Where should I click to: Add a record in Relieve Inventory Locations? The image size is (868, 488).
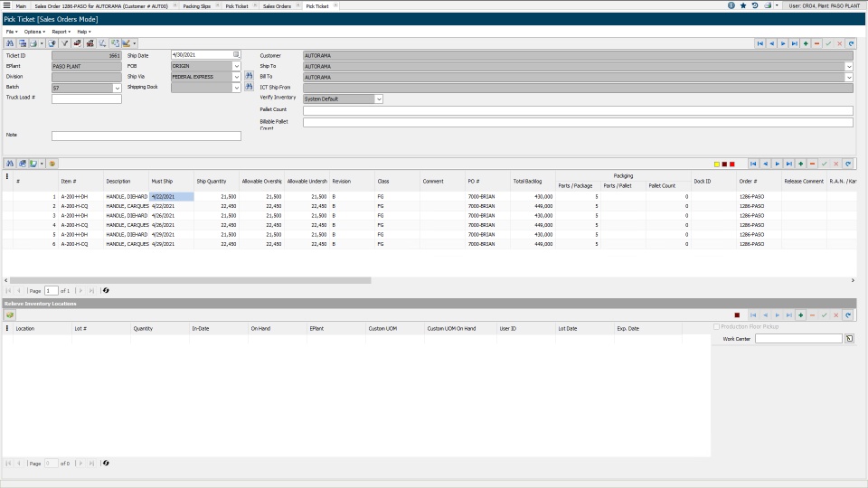click(800, 314)
